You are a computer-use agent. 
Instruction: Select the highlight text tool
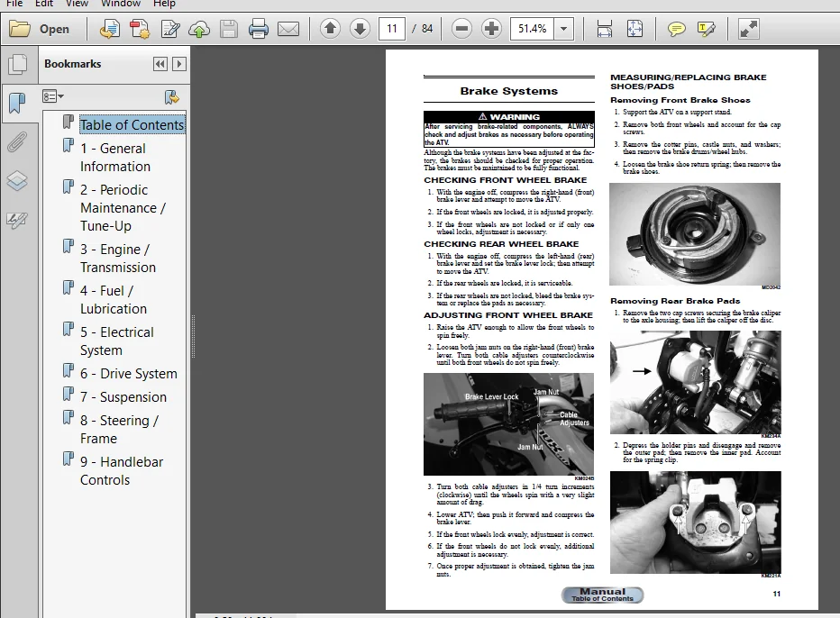(706, 29)
